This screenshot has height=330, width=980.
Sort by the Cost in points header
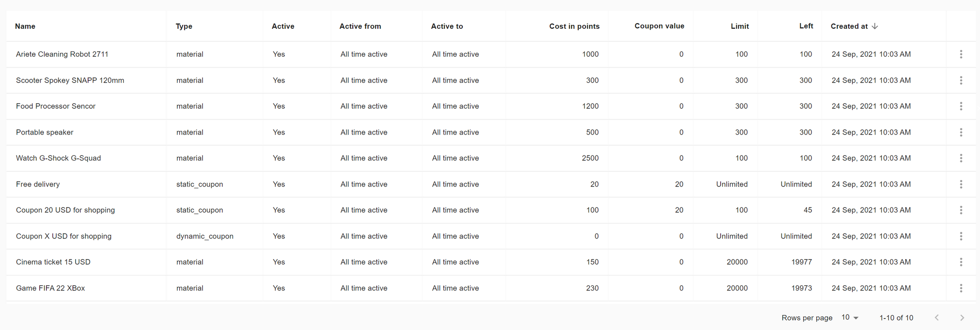click(x=574, y=26)
